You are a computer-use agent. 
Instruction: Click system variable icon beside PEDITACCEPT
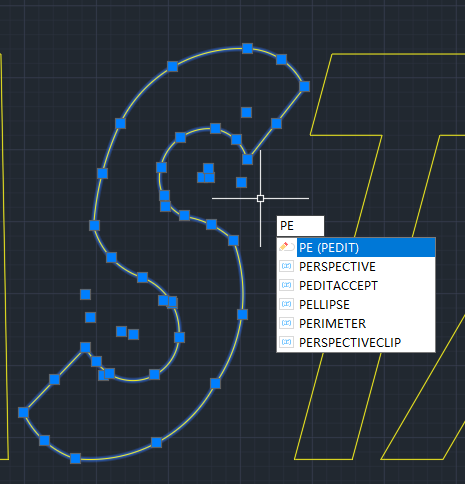pos(287,285)
